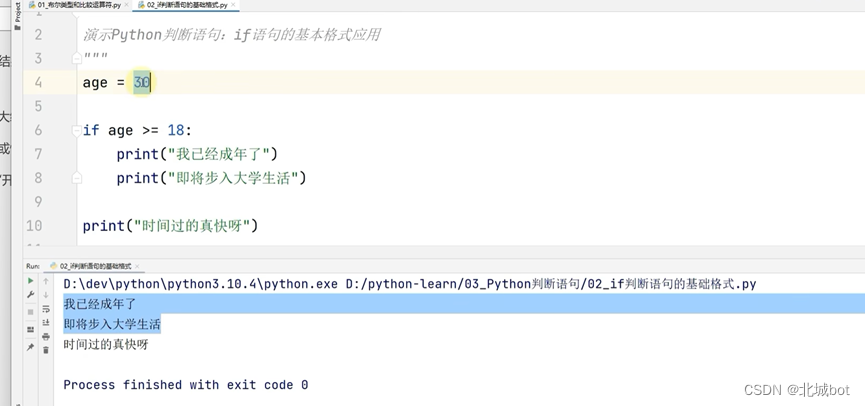This screenshot has width=865, height=406.
Task: Open the restore layout icon in Run panel
Action: click(x=30, y=329)
